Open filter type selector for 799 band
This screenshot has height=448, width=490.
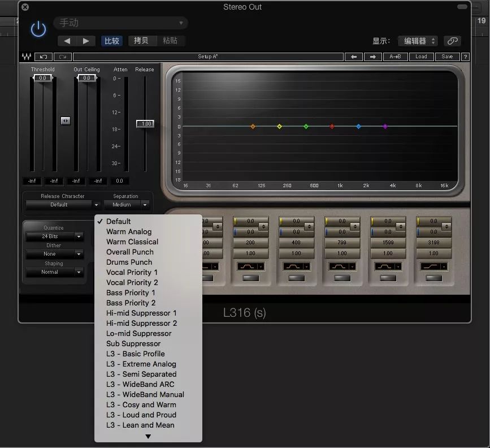342,266
